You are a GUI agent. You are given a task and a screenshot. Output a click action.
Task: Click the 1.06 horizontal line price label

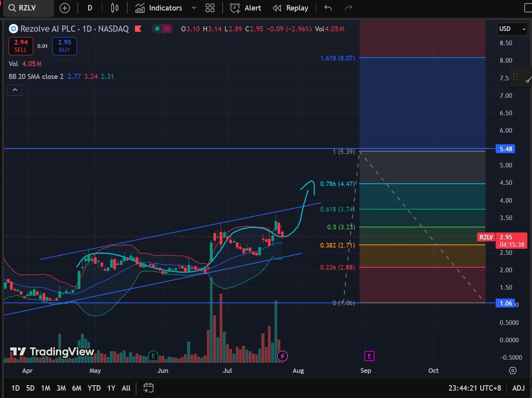click(x=506, y=303)
